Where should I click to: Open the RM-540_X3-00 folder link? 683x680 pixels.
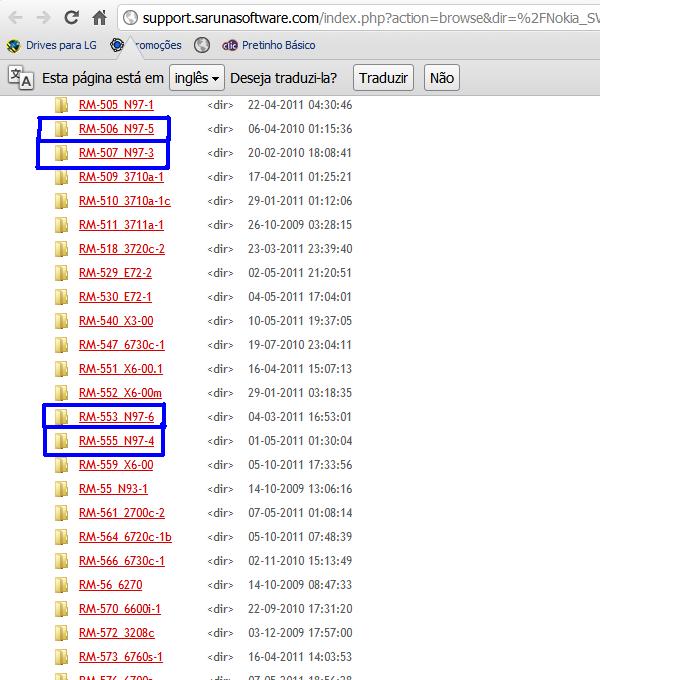(x=116, y=321)
